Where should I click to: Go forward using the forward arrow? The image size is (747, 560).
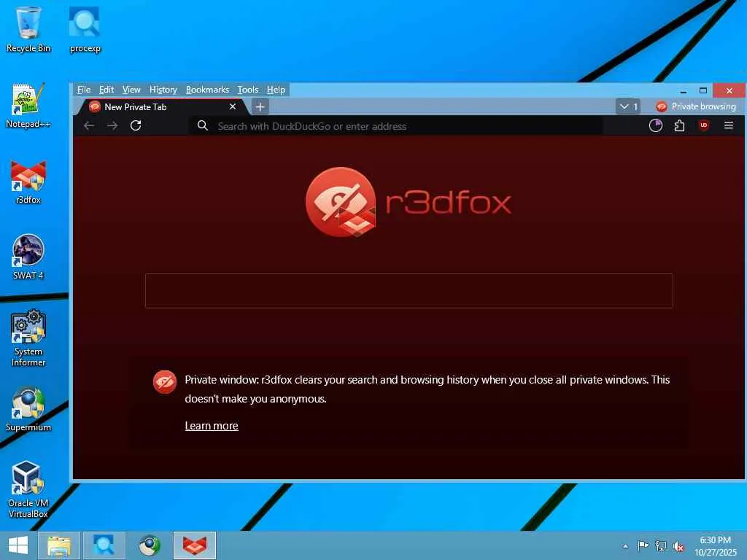(x=112, y=125)
